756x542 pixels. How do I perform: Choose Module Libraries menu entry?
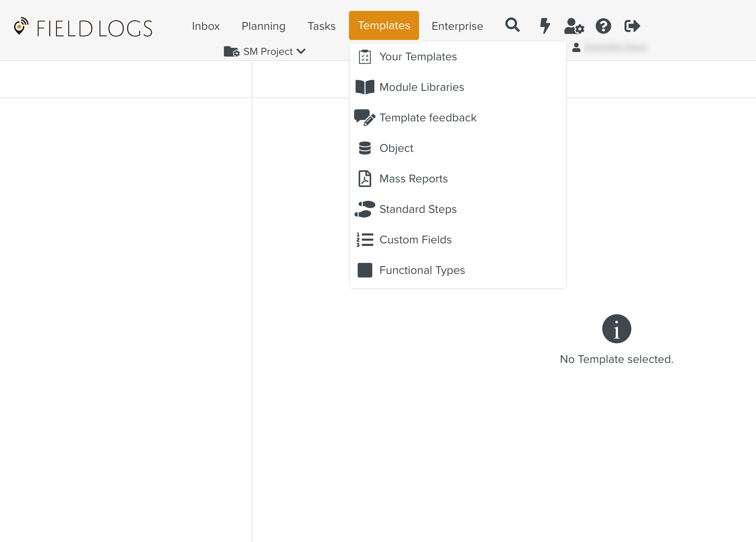[422, 87]
